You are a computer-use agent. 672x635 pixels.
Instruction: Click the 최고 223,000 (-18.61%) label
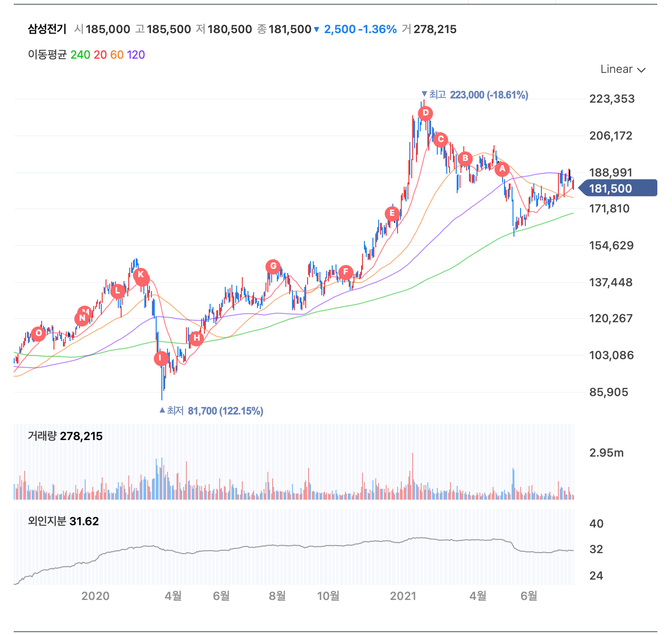[x=475, y=95]
